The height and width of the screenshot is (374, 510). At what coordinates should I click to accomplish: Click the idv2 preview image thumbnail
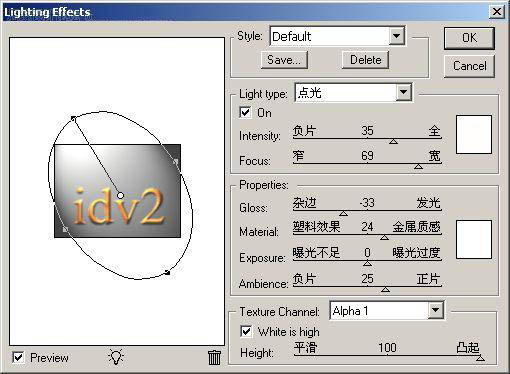pos(117,191)
